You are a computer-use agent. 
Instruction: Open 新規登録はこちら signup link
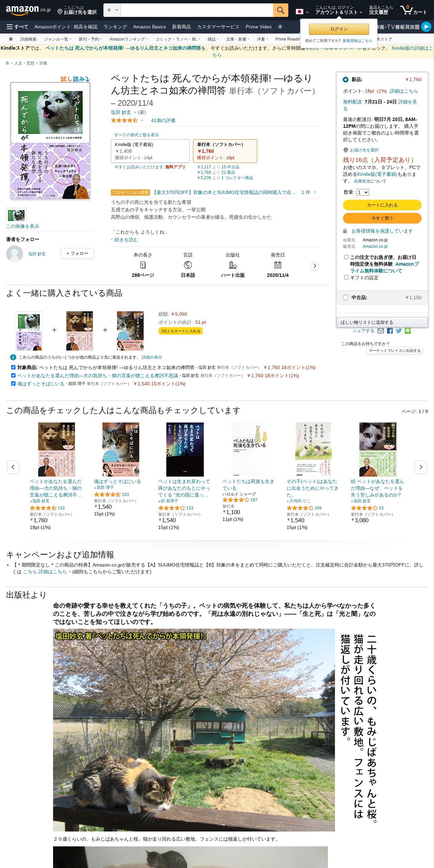[x=357, y=41]
